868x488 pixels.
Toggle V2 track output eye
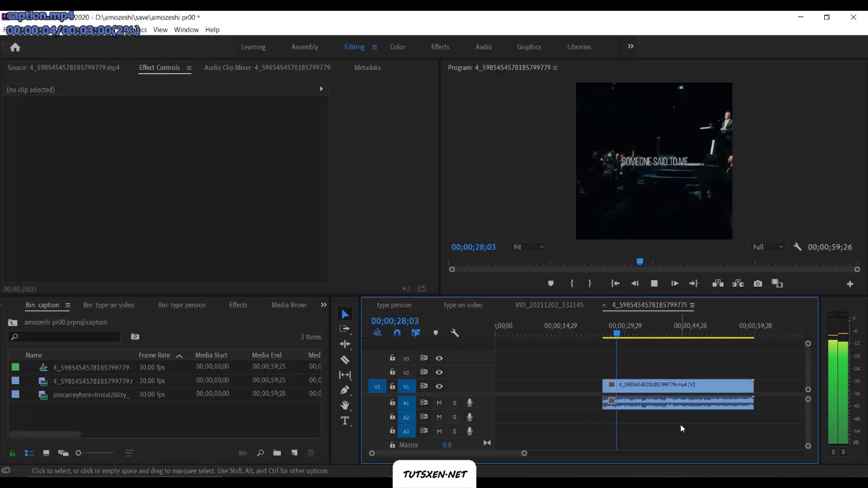438,372
